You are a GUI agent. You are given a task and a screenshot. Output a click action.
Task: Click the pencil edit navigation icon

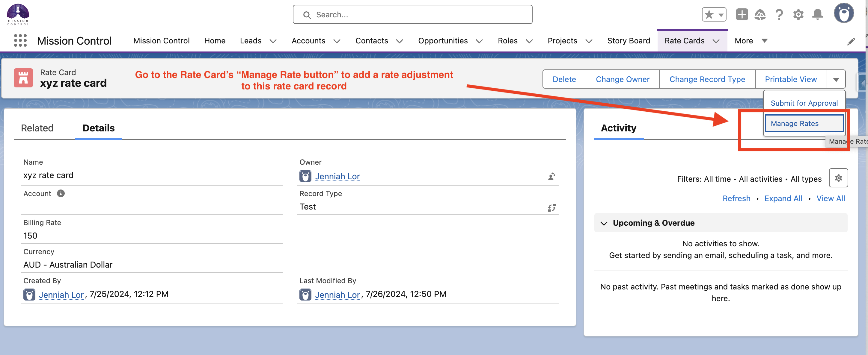pos(851,41)
